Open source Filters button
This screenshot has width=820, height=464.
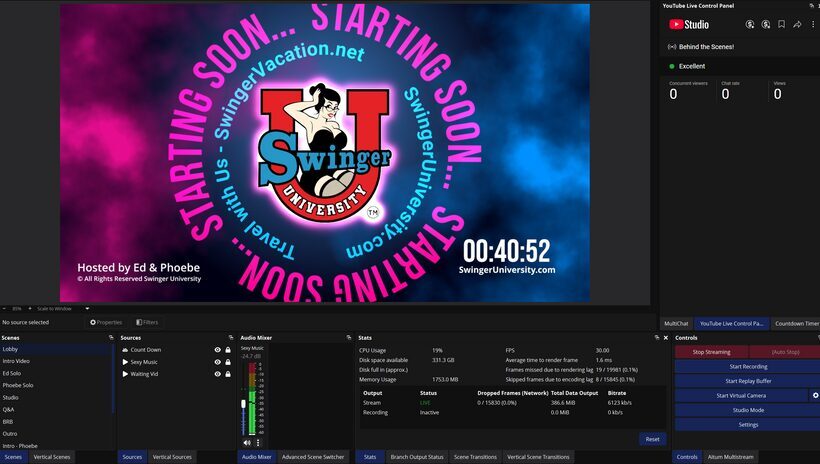tap(147, 322)
